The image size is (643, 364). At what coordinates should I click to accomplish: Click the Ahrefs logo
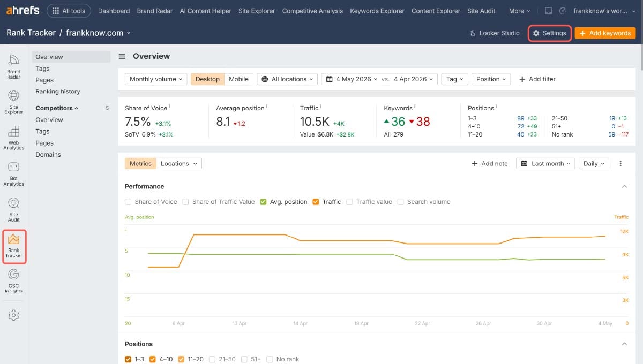point(23,11)
